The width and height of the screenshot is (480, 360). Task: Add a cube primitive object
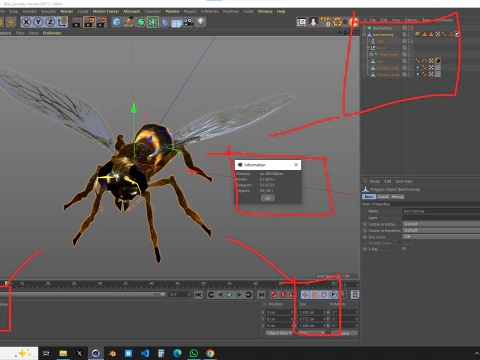tap(116, 22)
